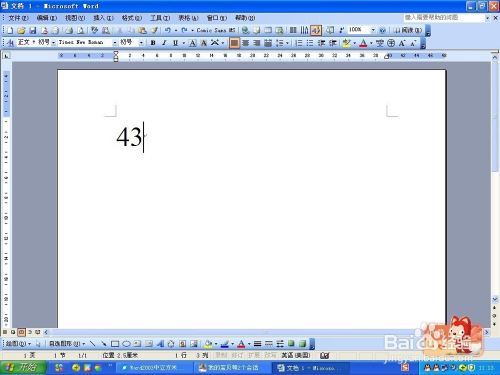
Task: Click the Insert Text Box icon in drawing toolbar
Action: pos(137,344)
